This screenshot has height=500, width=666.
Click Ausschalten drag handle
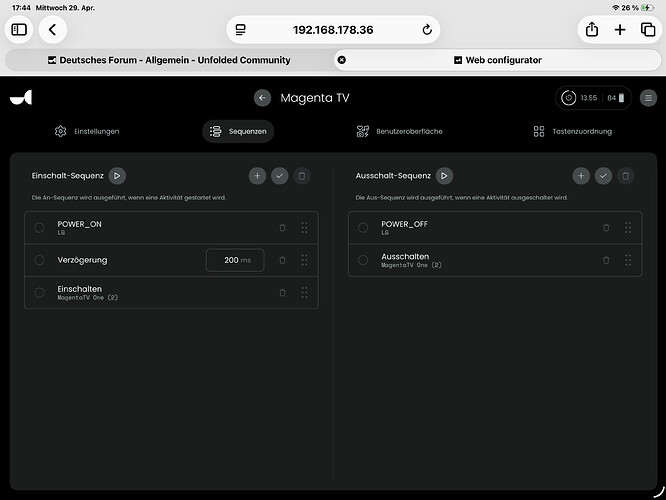(628, 260)
